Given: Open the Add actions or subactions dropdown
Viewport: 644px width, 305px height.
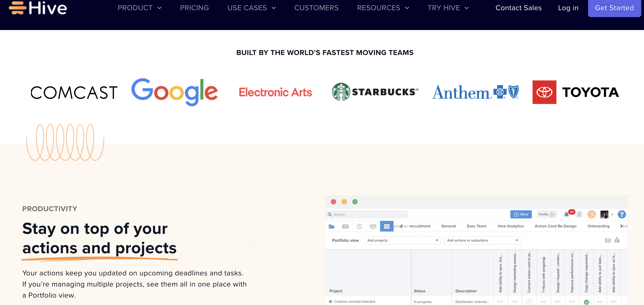Looking at the screenshot, I should (482, 240).
